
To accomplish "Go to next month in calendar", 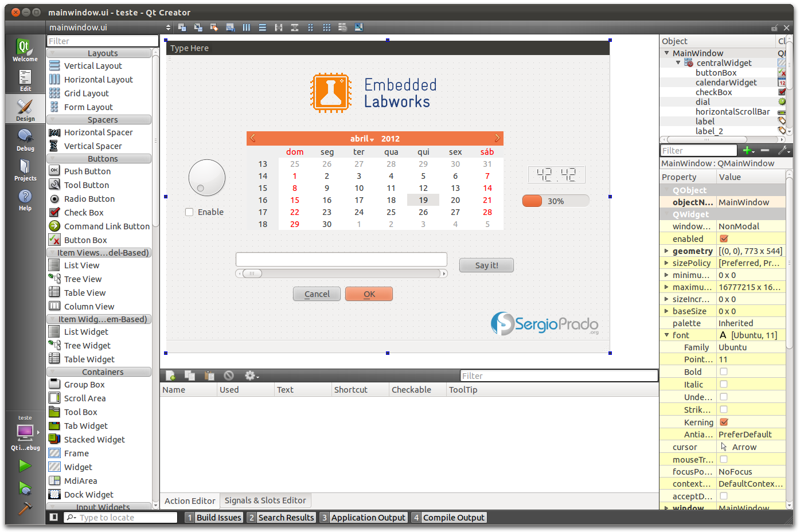I will point(497,138).
